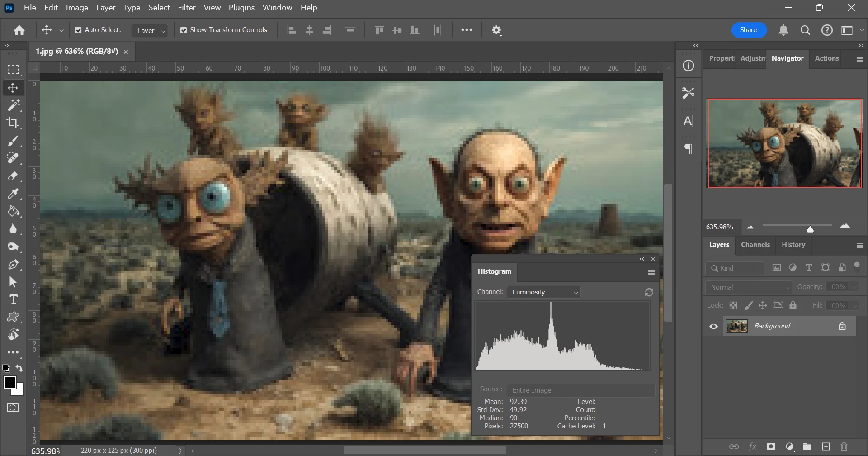This screenshot has width=868, height=456.
Task: Click the foreground color swatch
Action: point(10,382)
